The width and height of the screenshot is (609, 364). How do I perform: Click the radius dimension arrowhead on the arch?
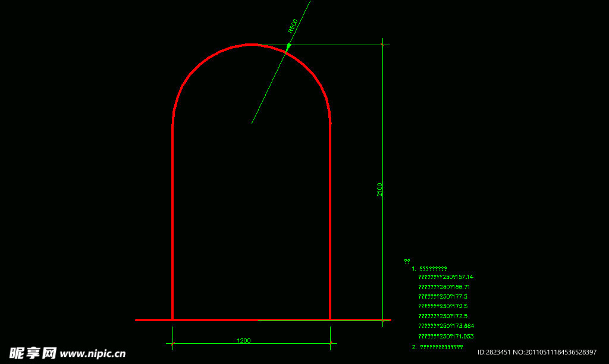(x=288, y=47)
